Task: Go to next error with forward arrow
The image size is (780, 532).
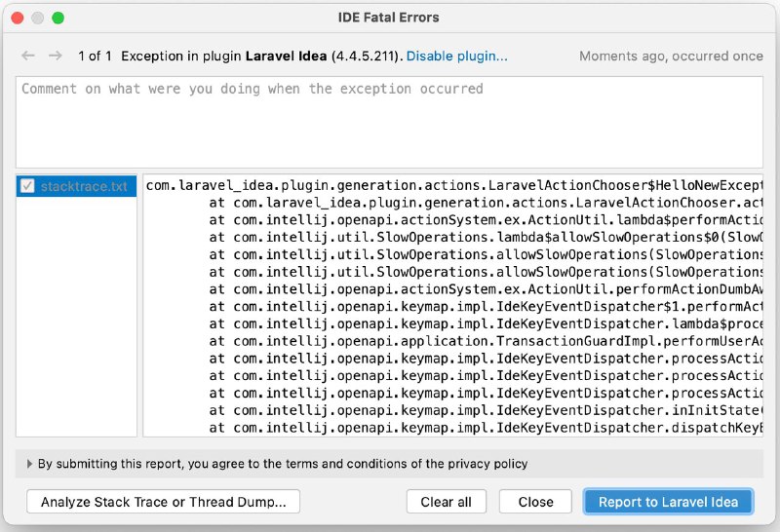Action: click(x=56, y=56)
